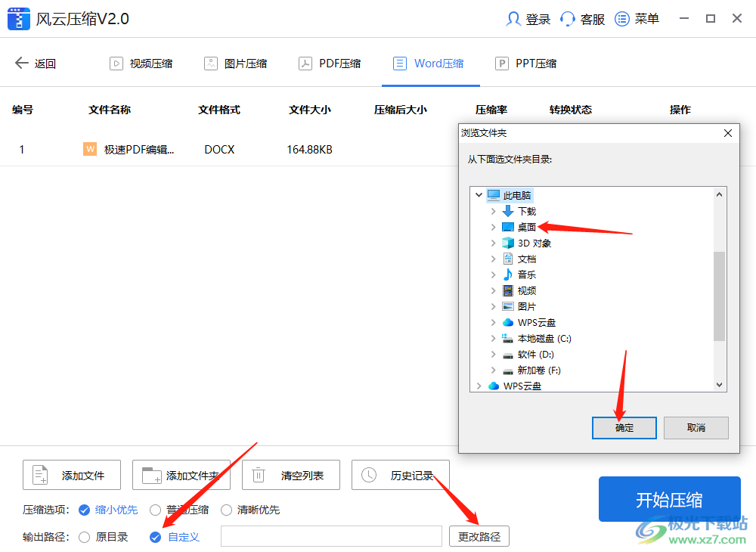Click the folder tree scrollbar thumb
Image resolution: width=756 pixels, height=552 pixels.
tap(720, 296)
